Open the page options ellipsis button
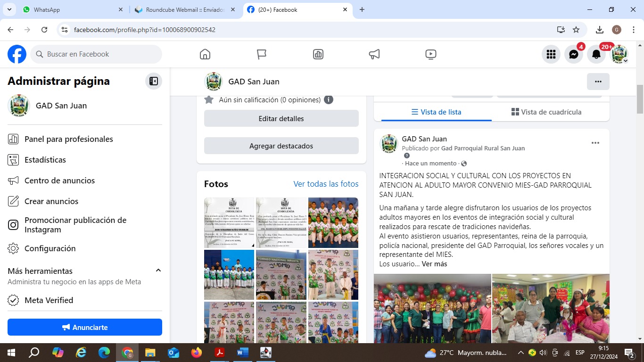The height and width of the screenshot is (362, 644). click(x=598, y=82)
